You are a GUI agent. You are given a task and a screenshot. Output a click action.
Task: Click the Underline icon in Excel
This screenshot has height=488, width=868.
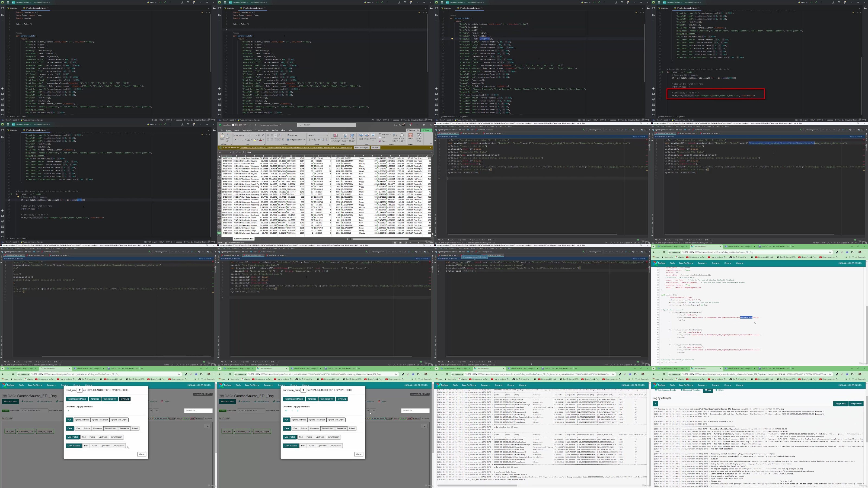[242, 140]
